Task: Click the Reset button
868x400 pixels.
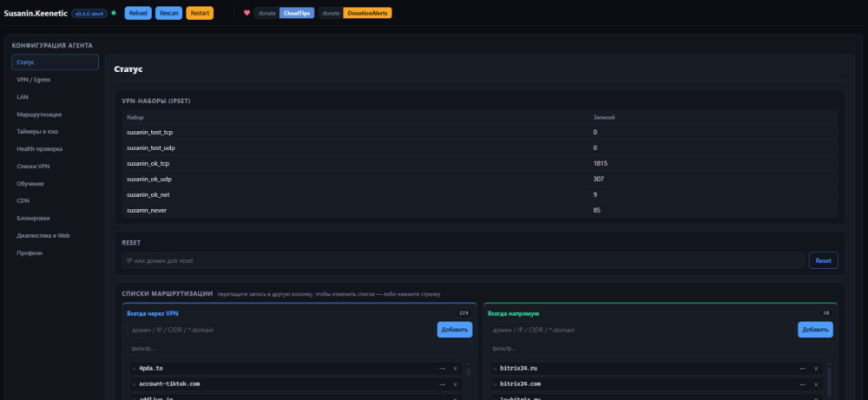Action: (823, 260)
